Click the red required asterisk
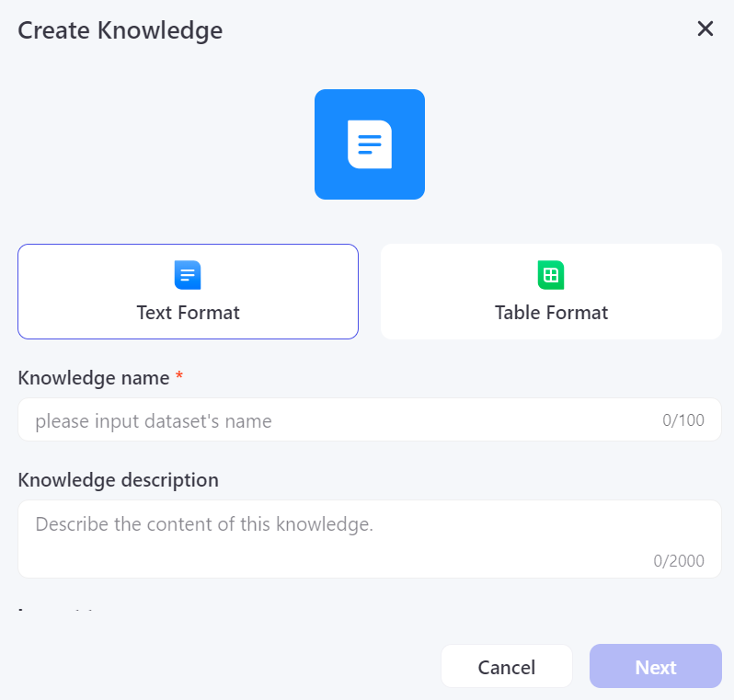The image size is (734, 700). pos(179,377)
